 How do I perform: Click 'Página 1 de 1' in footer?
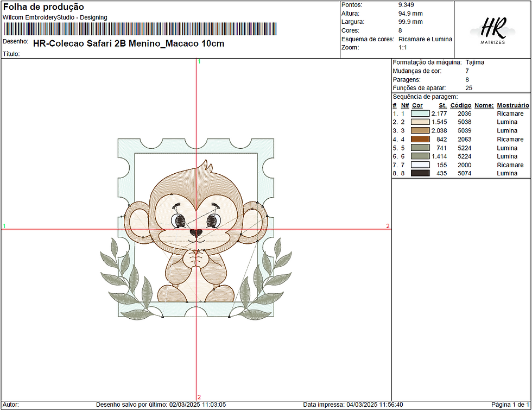pyautogui.click(x=510, y=405)
